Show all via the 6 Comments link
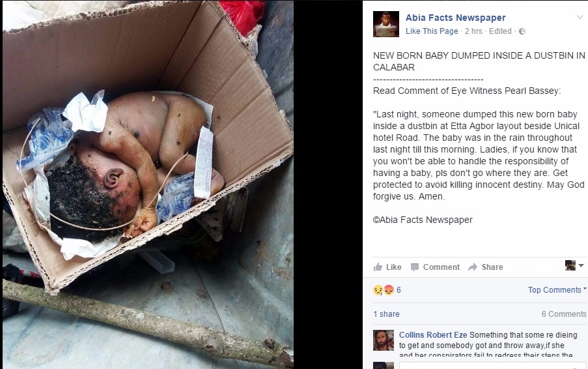 [564, 314]
